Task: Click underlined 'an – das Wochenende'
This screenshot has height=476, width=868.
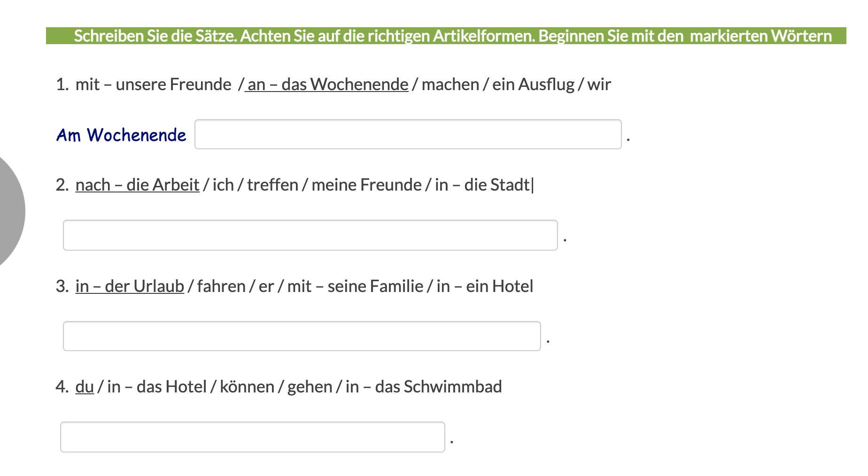Action: point(328,84)
